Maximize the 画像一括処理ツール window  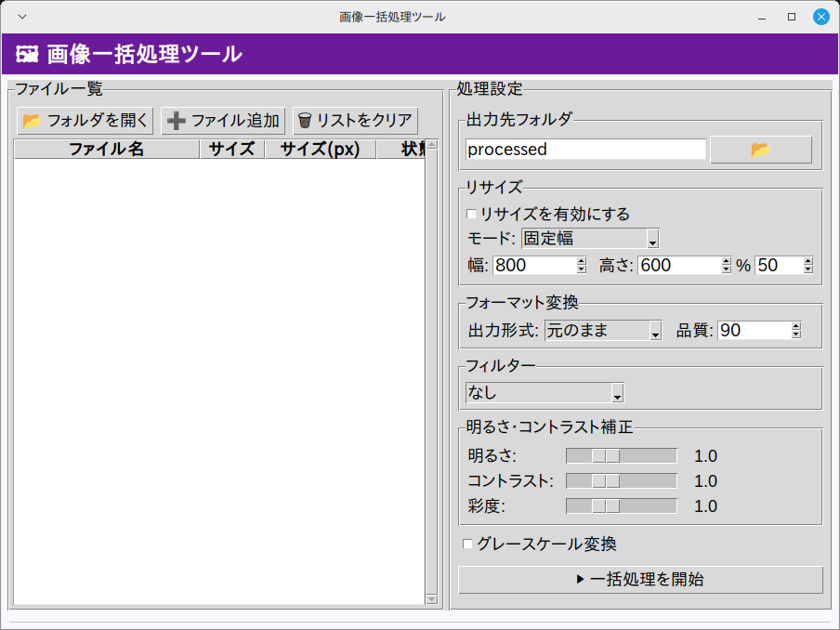pos(792,17)
